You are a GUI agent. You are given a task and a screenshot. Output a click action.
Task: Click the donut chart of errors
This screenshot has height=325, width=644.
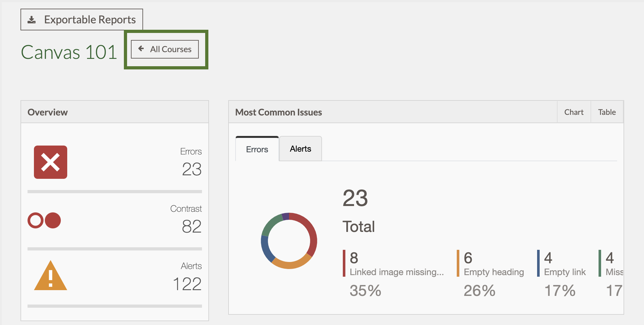(x=289, y=241)
